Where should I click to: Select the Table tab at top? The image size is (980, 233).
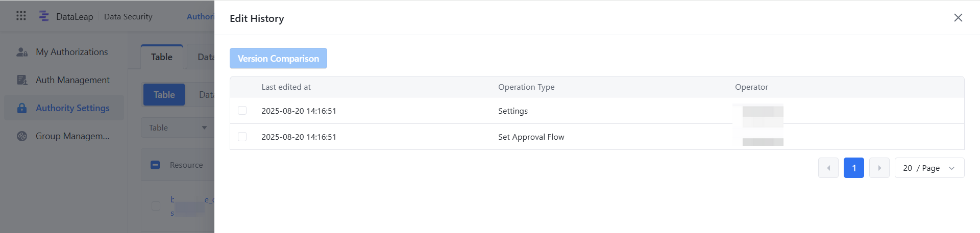click(162, 57)
